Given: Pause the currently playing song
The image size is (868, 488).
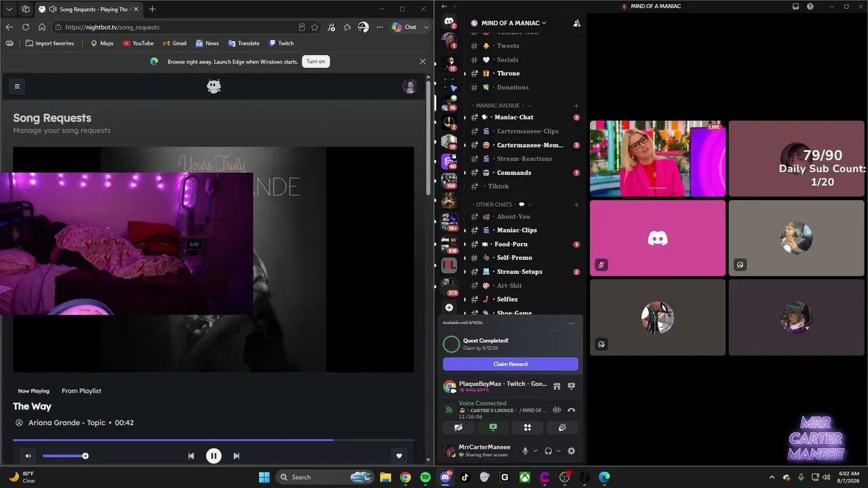Looking at the screenshot, I should click(x=214, y=456).
